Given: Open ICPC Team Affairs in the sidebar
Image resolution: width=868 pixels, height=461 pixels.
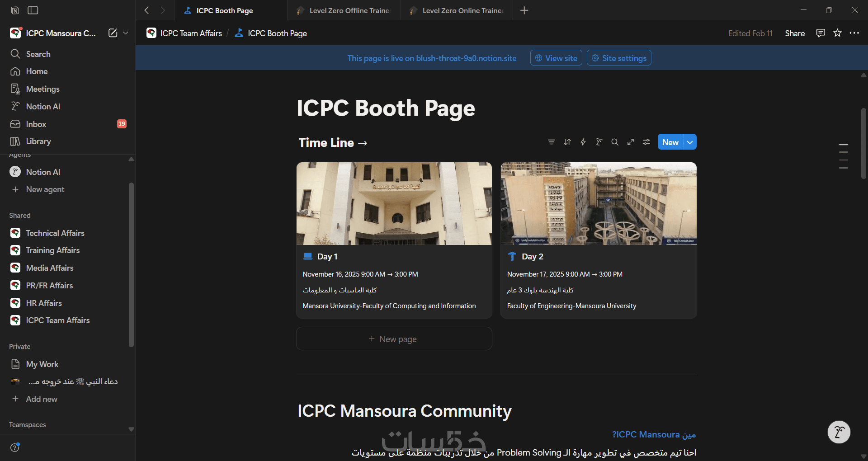Looking at the screenshot, I should [x=66, y=320].
